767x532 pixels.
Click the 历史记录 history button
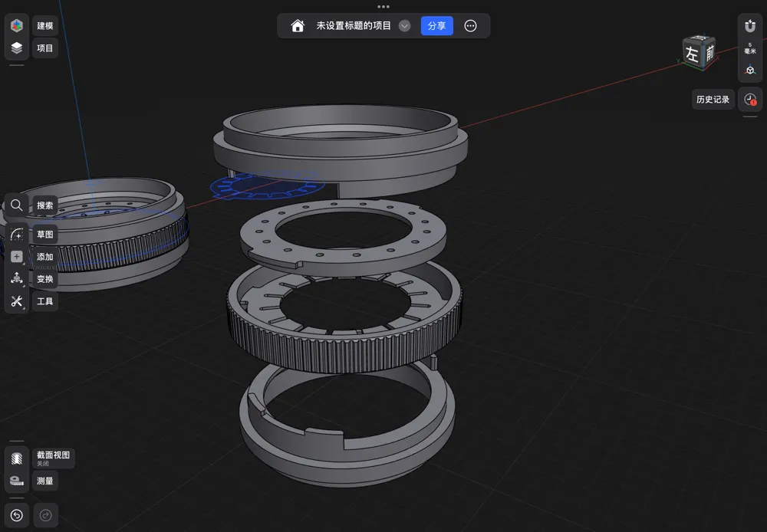(x=713, y=100)
